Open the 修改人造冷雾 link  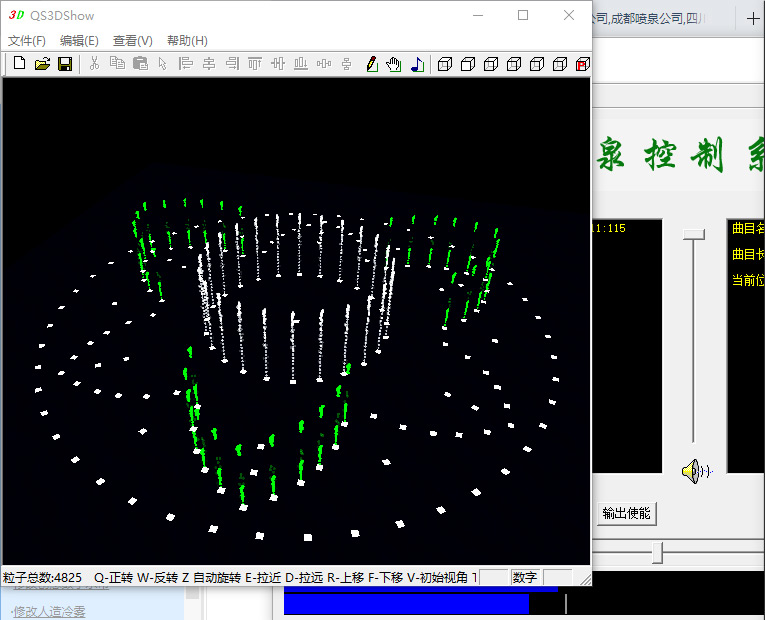point(49,611)
